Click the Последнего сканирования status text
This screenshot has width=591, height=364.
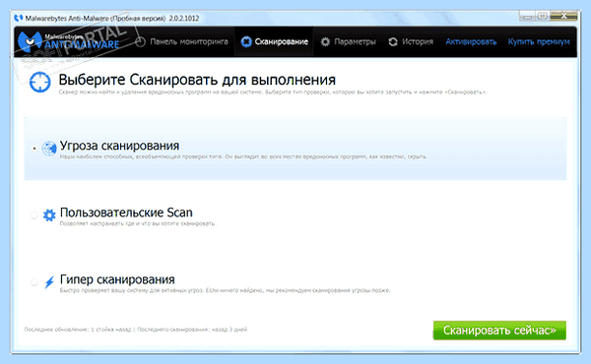(x=192, y=330)
